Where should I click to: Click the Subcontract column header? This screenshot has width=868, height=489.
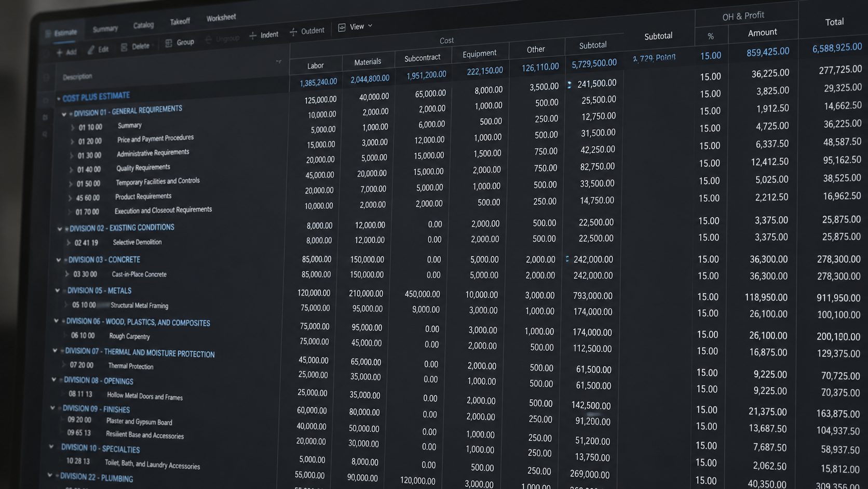point(423,58)
